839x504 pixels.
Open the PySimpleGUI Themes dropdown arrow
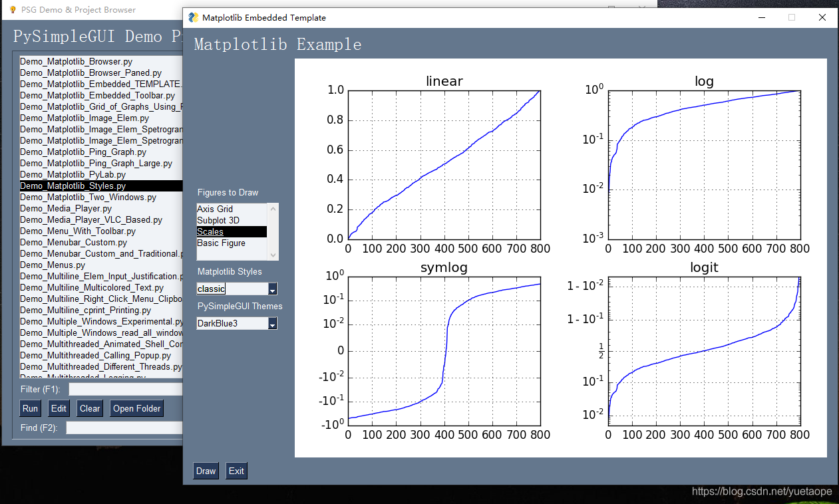point(272,324)
